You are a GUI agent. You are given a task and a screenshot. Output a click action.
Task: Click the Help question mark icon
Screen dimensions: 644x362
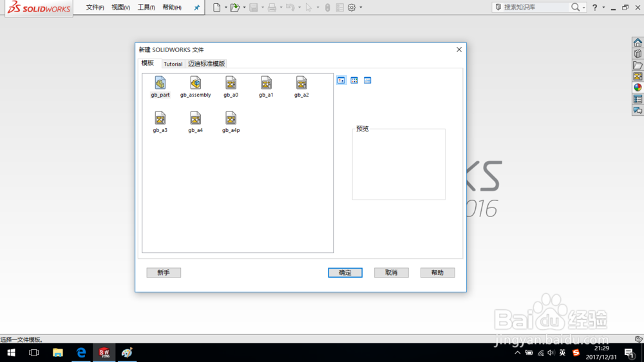click(594, 7)
